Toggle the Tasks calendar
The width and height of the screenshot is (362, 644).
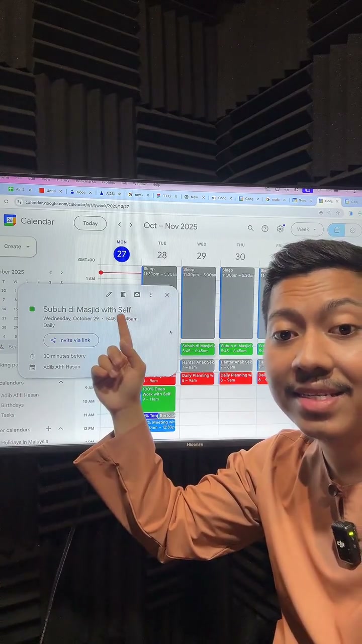click(8, 415)
